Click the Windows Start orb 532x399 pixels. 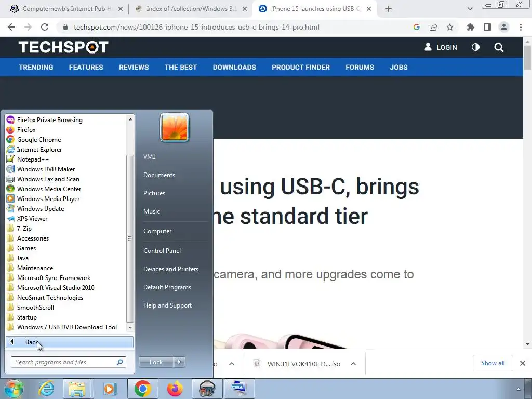14,389
